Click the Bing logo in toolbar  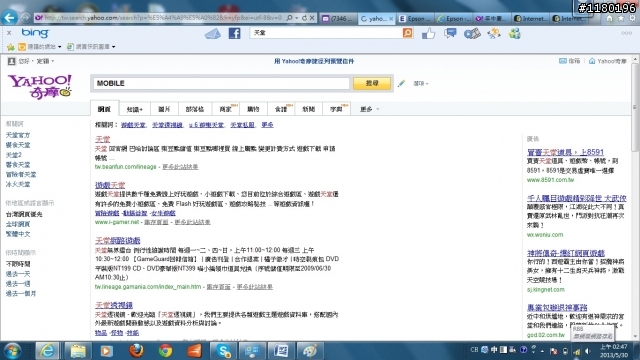[x=35, y=33]
